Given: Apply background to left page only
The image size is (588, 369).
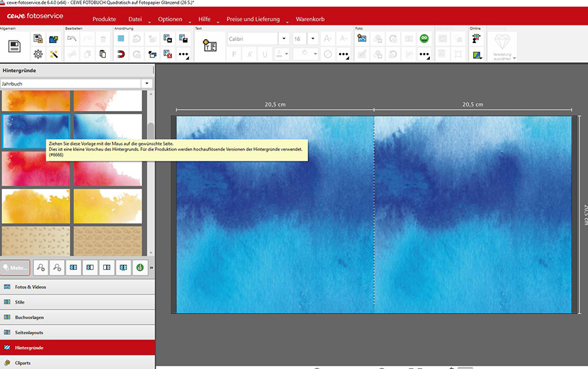Looking at the screenshot, I should (90, 266).
